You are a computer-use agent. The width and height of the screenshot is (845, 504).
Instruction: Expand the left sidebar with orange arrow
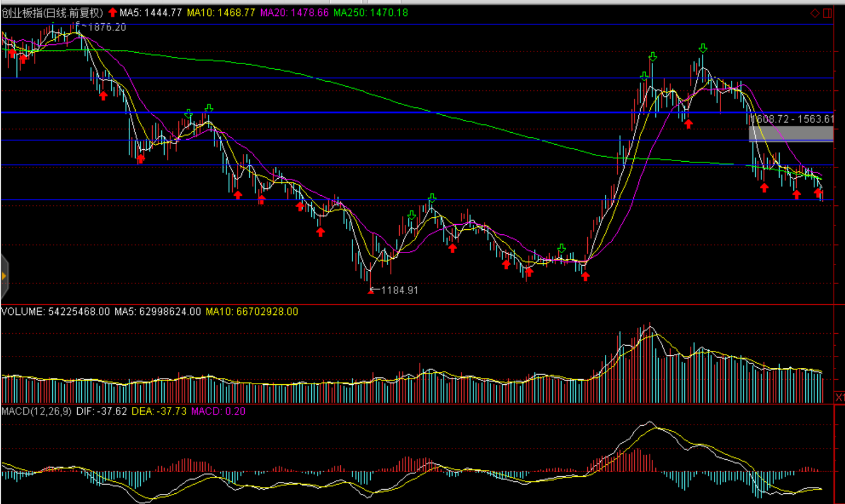pos(4,276)
